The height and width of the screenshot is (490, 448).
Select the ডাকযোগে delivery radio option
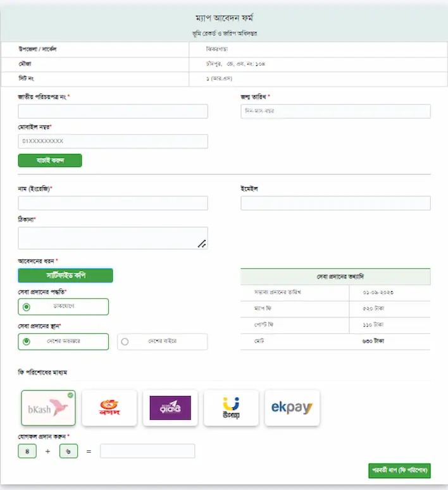(63, 307)
